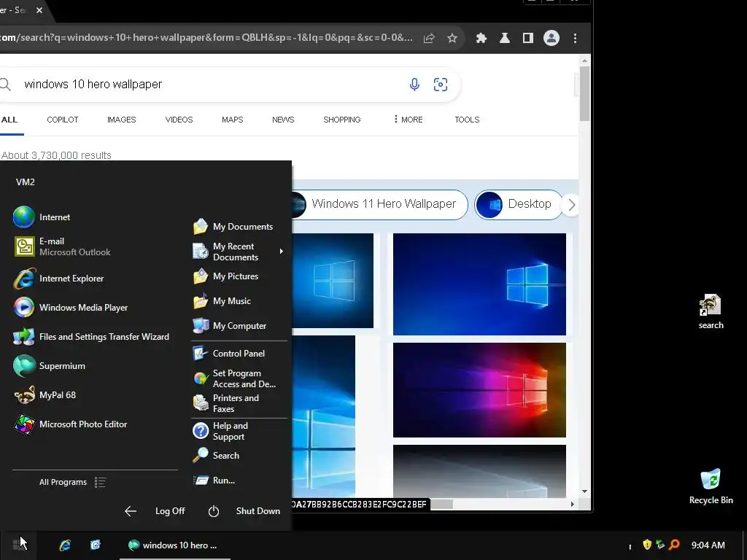Open the Run... dialog
Viewport: 747px width, 560px height.
214,481
